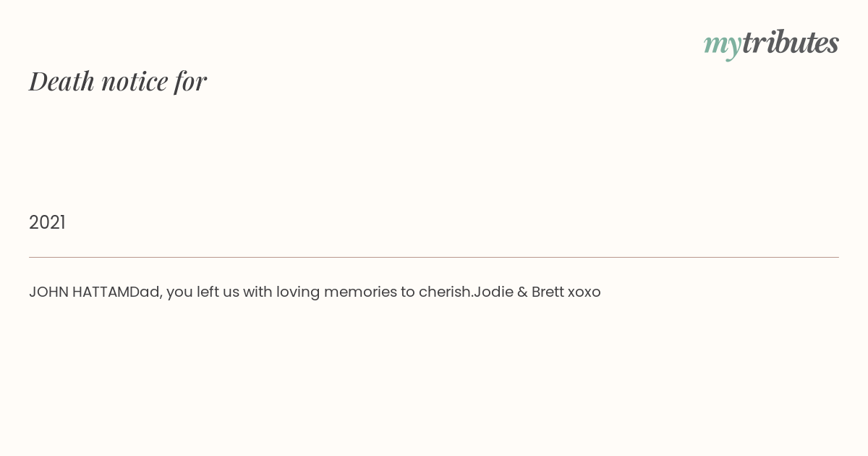Viewport: 868px width, 456px height.
Task: Click the words "loving memories"
Action: pos(334,292)
